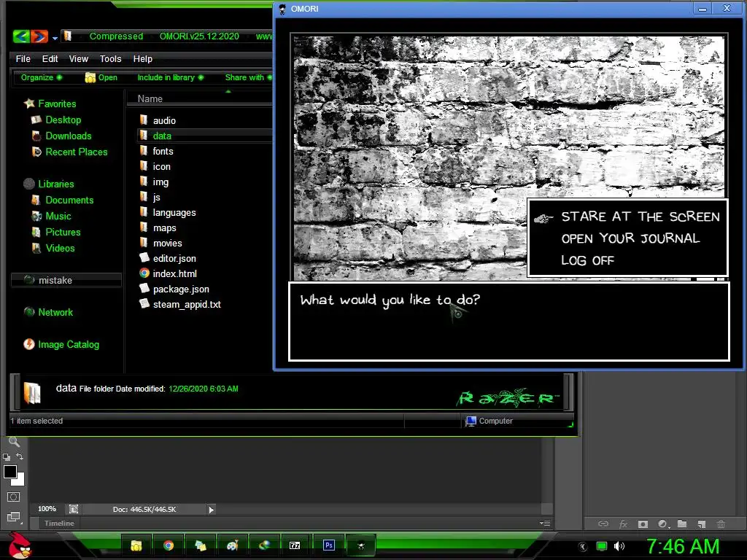The image size is (747, 560).
Task: Add a layer style with fx
Action: tap(623, 524)
